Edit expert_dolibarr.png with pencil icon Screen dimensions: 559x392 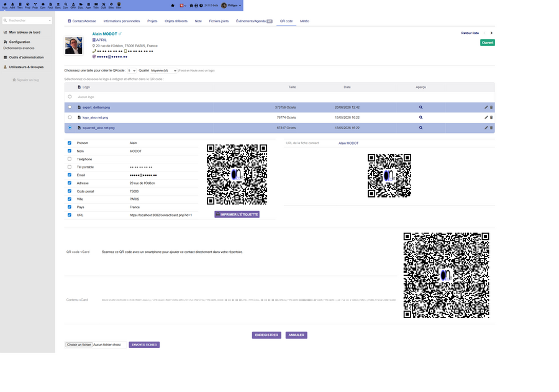[x=486, y=107]
